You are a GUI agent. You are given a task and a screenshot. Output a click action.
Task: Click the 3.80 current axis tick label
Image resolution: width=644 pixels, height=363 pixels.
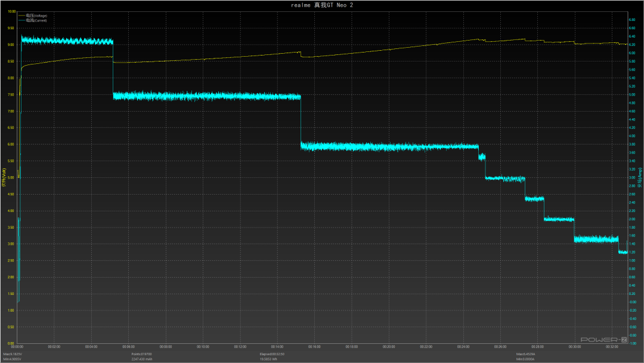(x=632, y=144)
